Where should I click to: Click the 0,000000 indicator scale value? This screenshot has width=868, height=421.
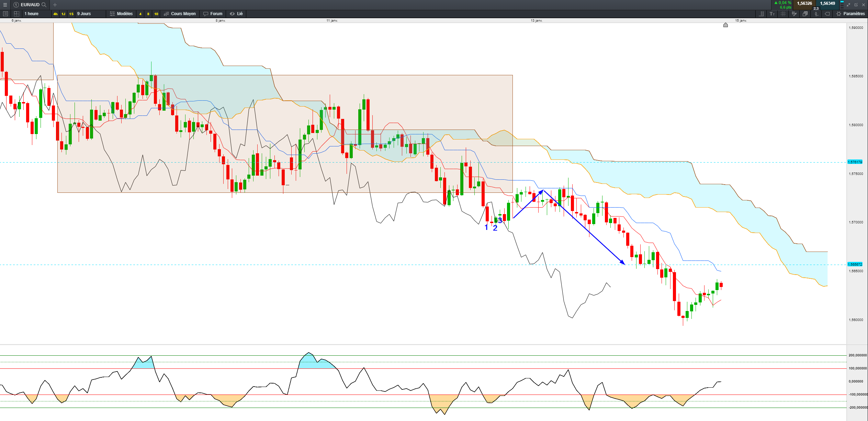tap(856, 381)
